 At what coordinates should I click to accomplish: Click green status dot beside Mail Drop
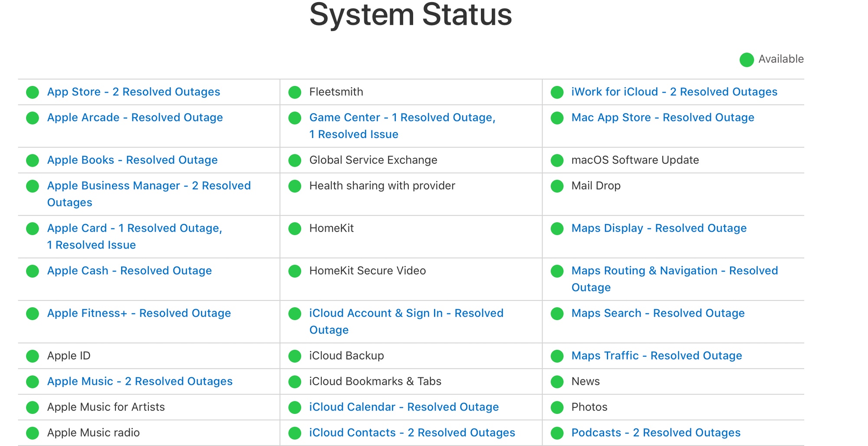(x=557, y=186)
